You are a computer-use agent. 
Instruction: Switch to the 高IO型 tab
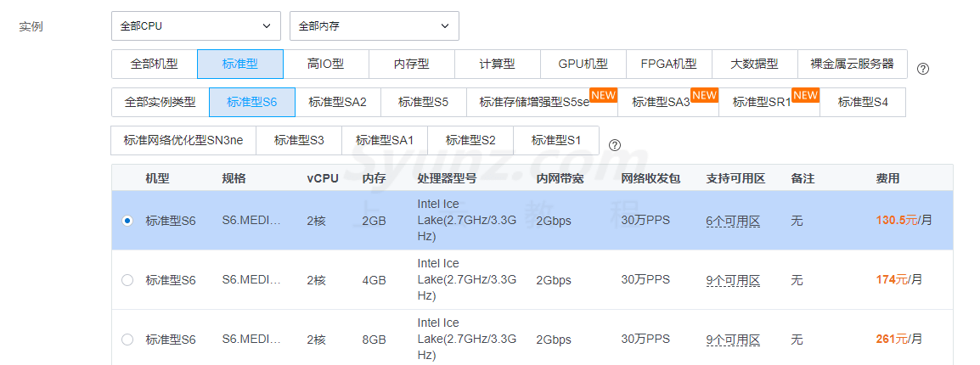coord(325,64)
